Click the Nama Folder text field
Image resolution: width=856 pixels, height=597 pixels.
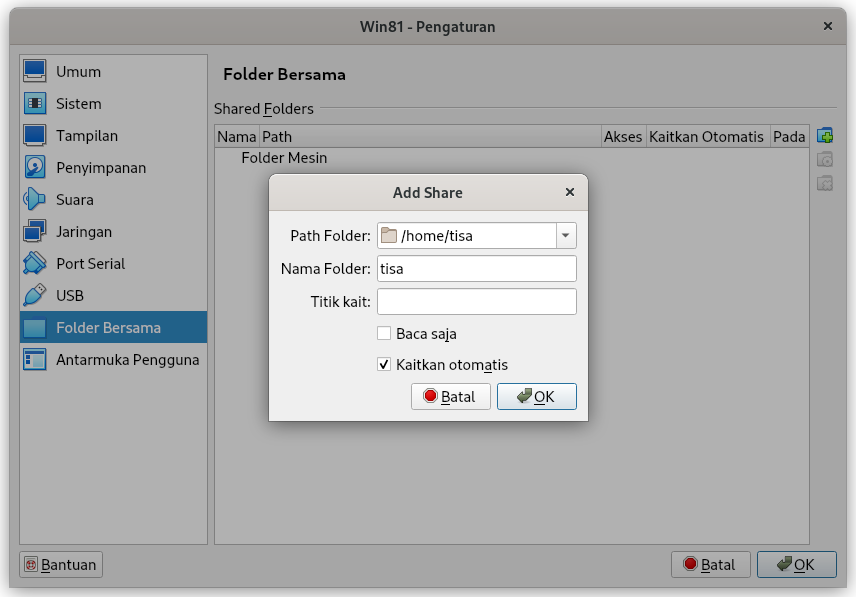point(477,268)
